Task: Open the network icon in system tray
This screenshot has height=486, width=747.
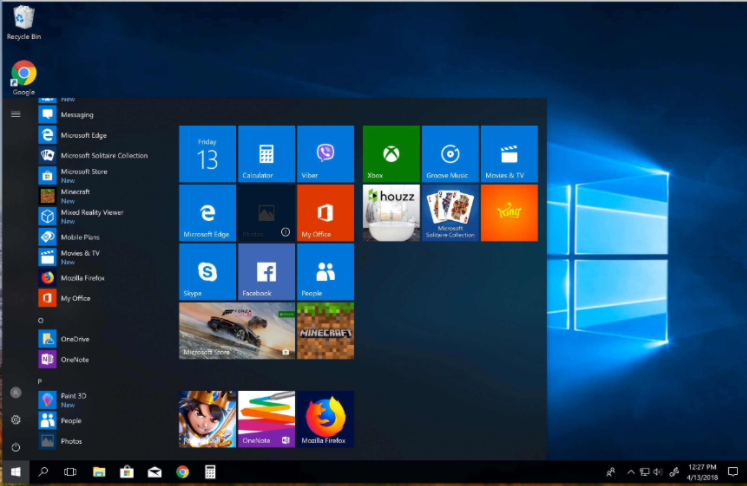Action: point(645,472)
